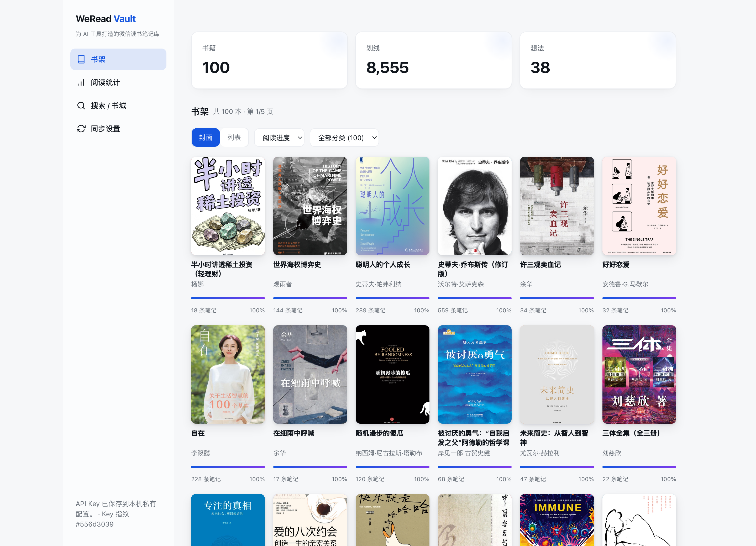Open the 书籍 100 stat card
This screenshot has width=756, height=546.
269,60
